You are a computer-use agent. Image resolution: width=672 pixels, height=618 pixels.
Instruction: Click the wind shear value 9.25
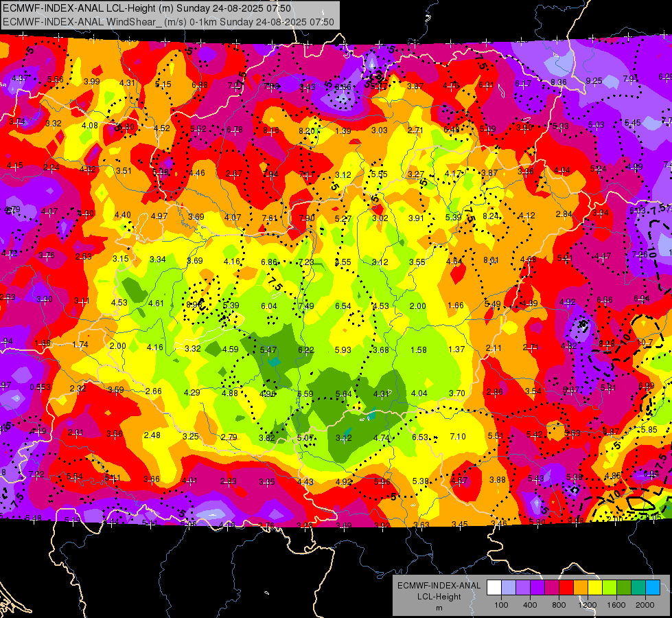tap(594, 80)
